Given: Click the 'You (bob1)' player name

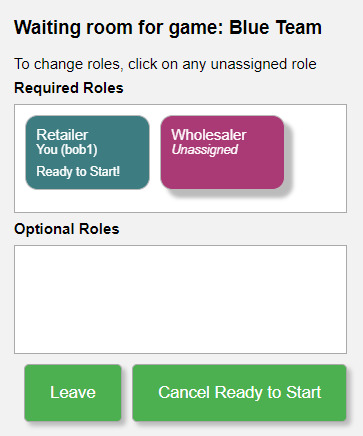Looking at the screenshot, I should [67, 150].
